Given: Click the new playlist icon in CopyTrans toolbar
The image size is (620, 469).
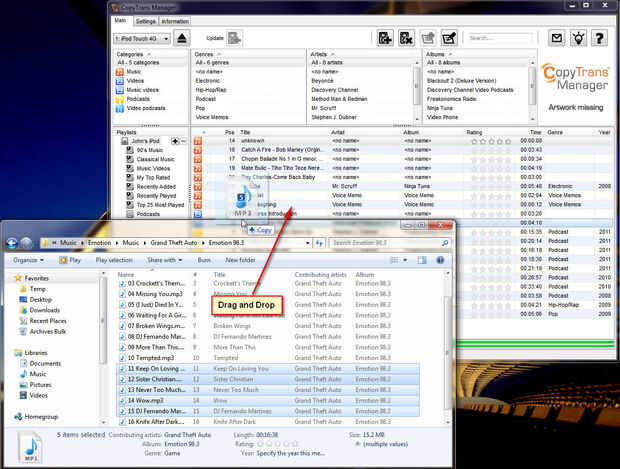Looking at the screenshot, I should click(x=428, y=38).
